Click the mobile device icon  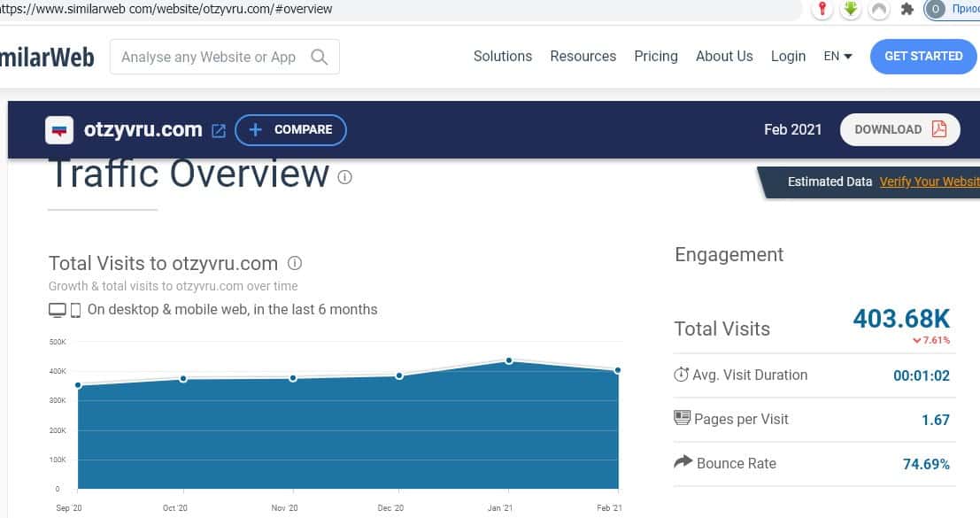click(x=75, y=310)
